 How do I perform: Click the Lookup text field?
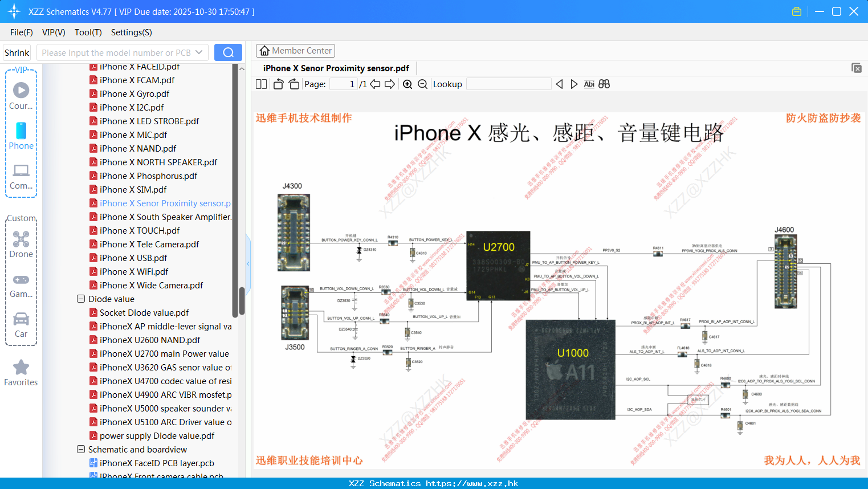pos(509,84)
